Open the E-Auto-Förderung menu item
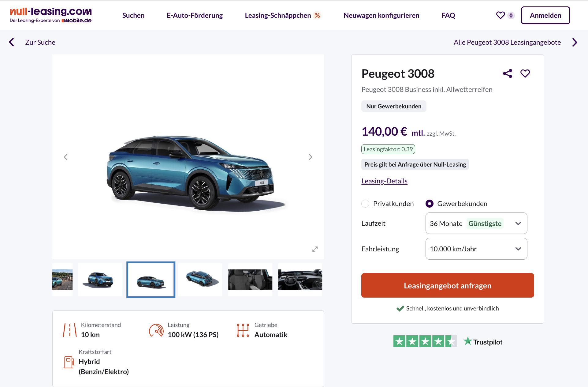 tap(195, 15)
